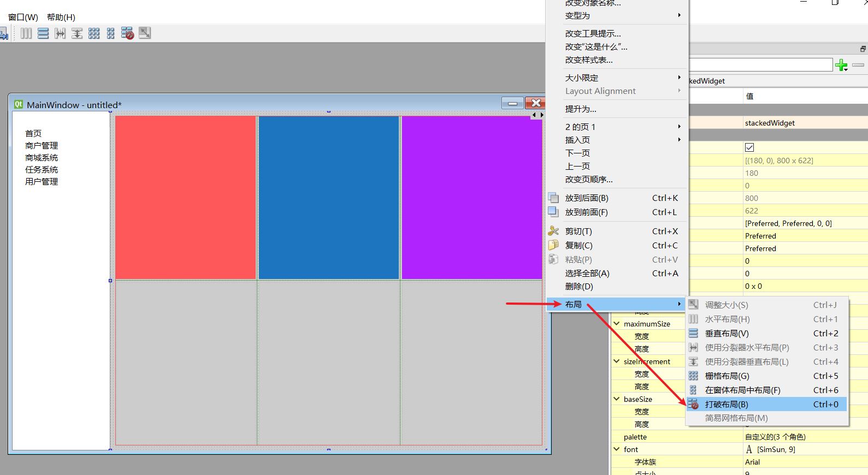Toggle the checked property checkbox
The height and width of the screenshot is (475, 868).
(x=749, y=147)
